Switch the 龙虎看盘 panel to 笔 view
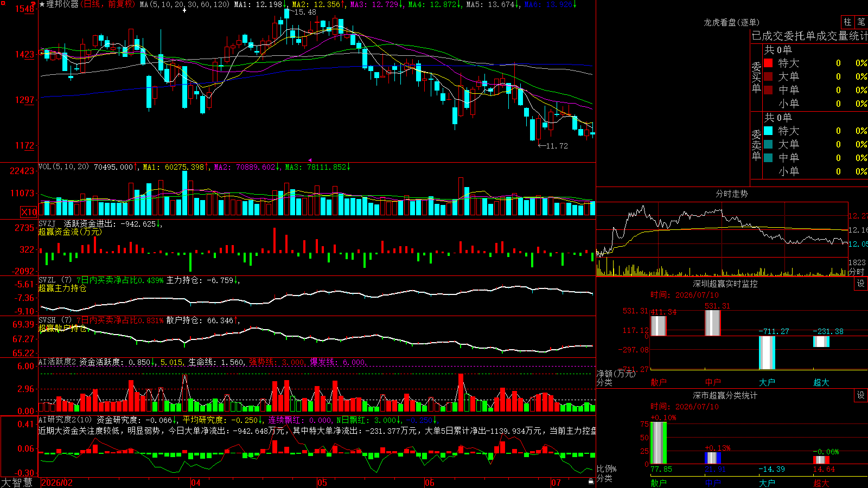Image resolution: width=868 pixels, height=488 pixels. pyautogui.click(x=861, y=22)
